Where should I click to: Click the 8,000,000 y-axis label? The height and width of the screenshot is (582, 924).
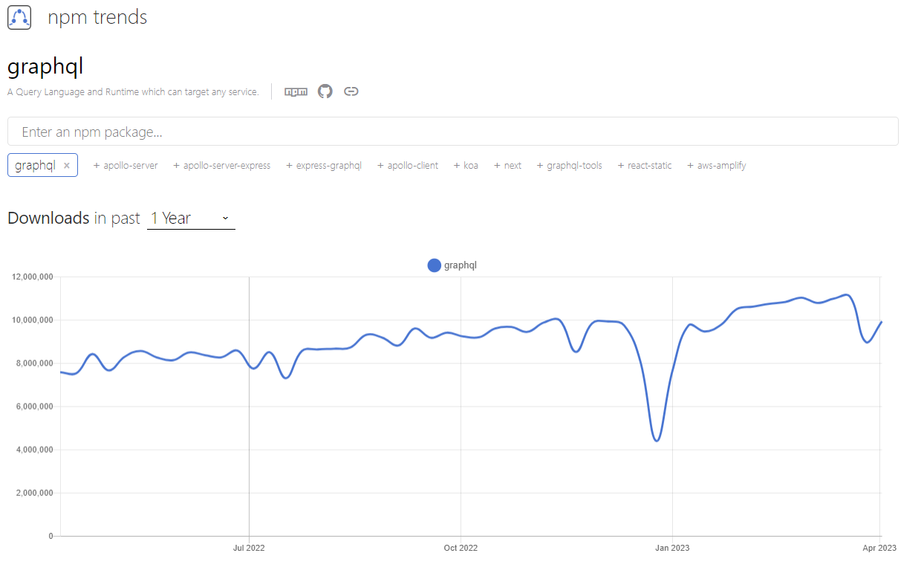point(35,363)
